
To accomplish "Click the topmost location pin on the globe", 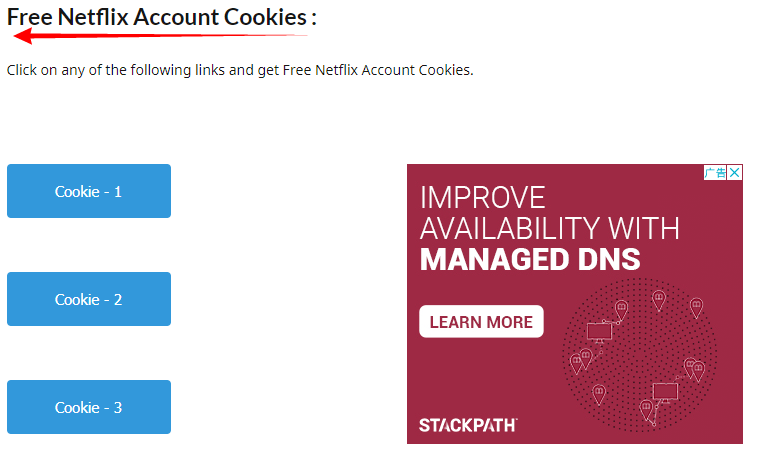I will tap(659, 299).
